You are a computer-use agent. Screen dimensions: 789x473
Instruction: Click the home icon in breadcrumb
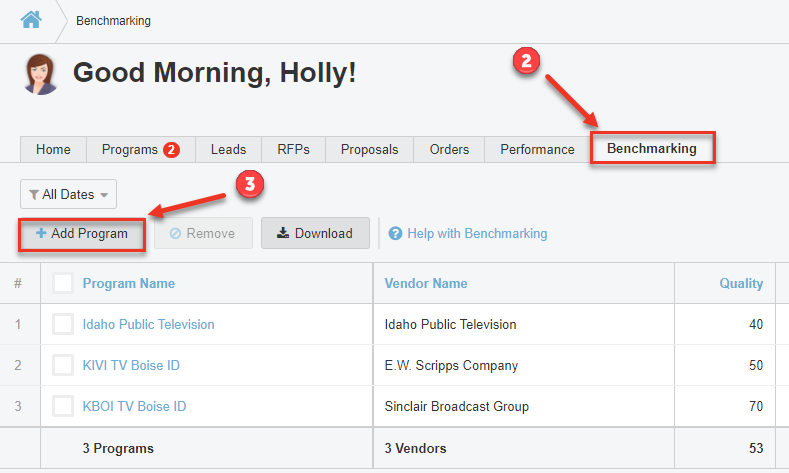click(31, 20)
